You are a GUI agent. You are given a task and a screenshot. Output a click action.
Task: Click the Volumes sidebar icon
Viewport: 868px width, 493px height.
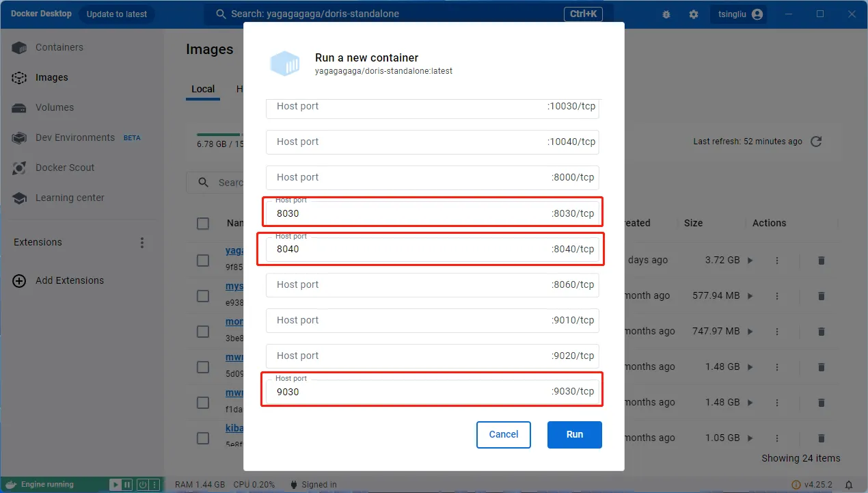19,108
